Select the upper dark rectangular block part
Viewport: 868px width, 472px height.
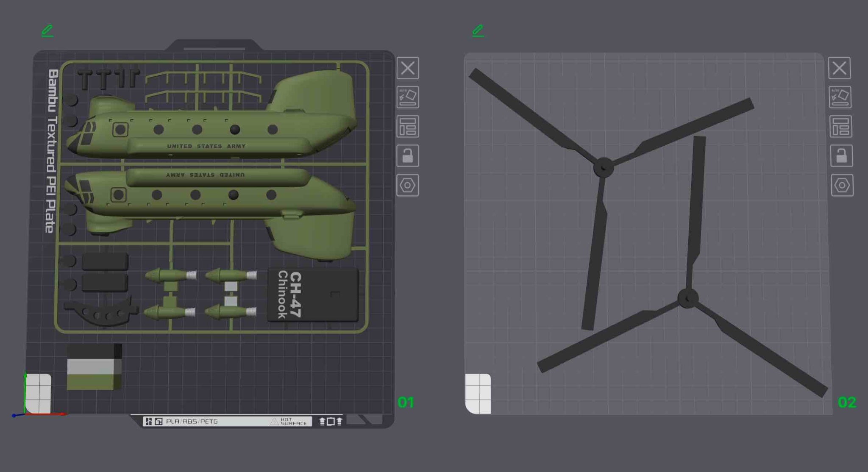pos(105,262)
